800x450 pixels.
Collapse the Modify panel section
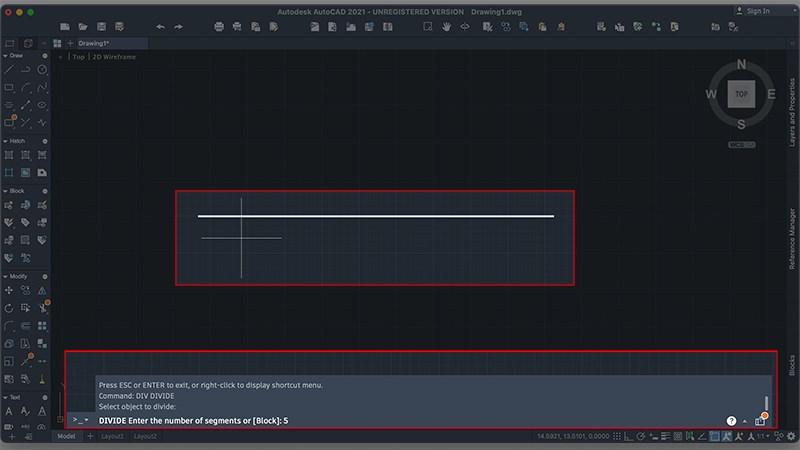pyautogui.click(x=5, y=276)
